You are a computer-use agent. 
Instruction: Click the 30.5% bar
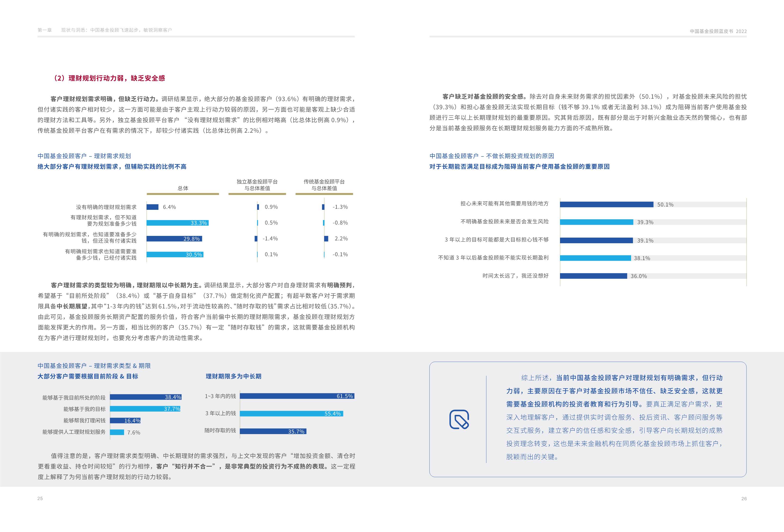[175, 255]
